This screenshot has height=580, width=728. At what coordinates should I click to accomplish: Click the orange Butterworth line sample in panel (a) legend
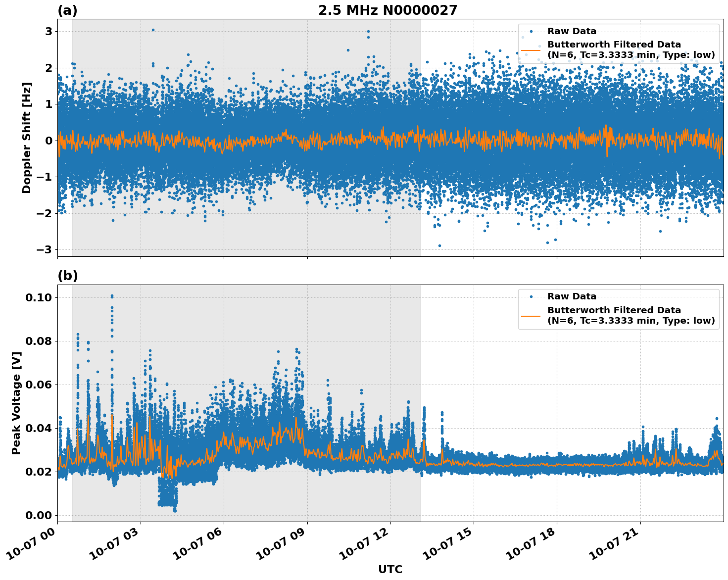pos(532,50)
